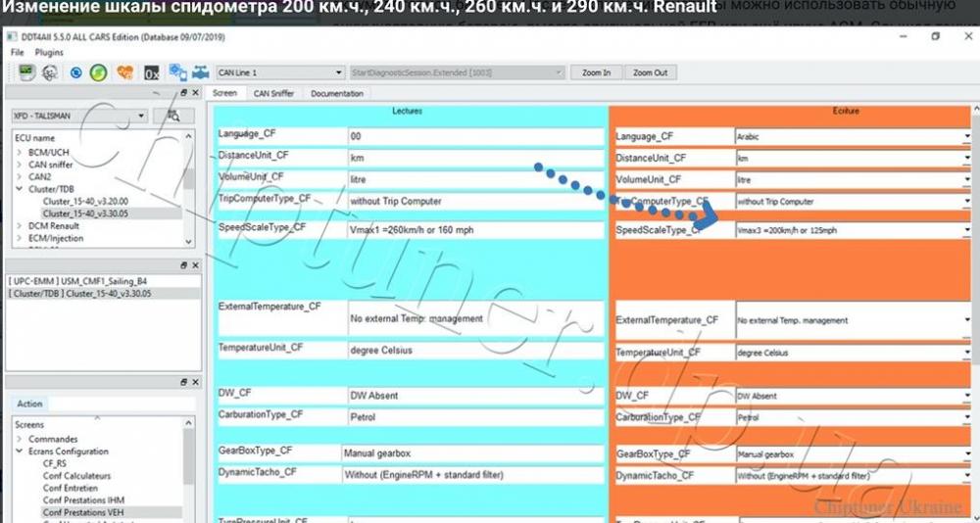
Task: Open the CF_RS screen
Action: 54,463
